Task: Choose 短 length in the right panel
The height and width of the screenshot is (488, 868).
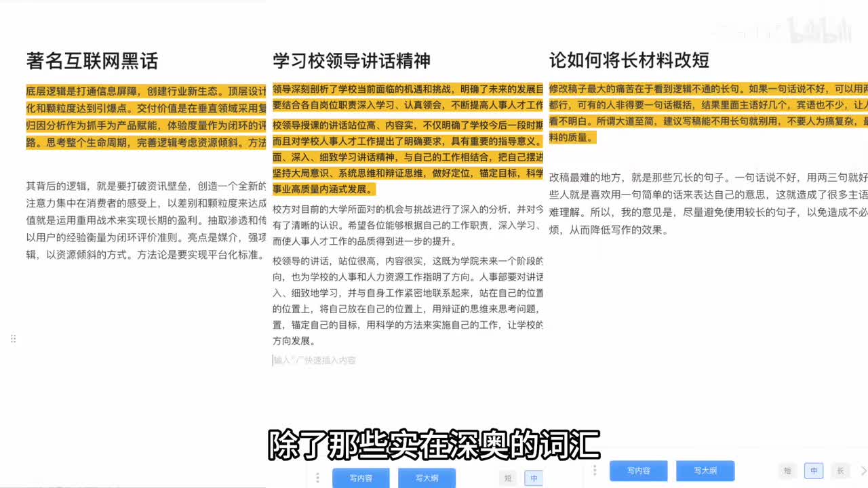Action: coord(787,470)
